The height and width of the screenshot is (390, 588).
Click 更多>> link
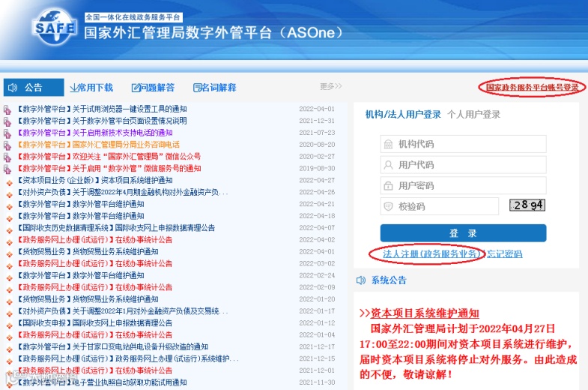click(331, 86)
